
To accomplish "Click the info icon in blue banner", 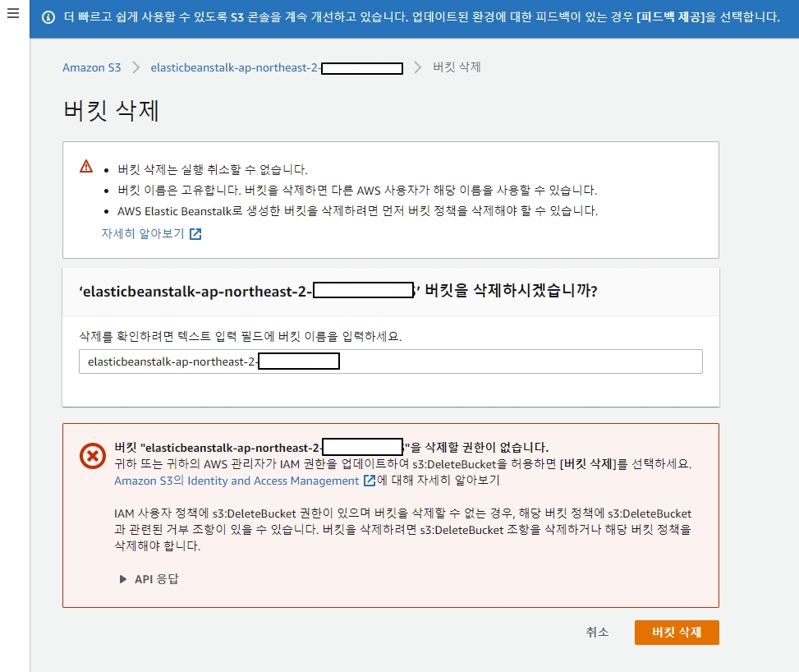I will pos(48,18).
